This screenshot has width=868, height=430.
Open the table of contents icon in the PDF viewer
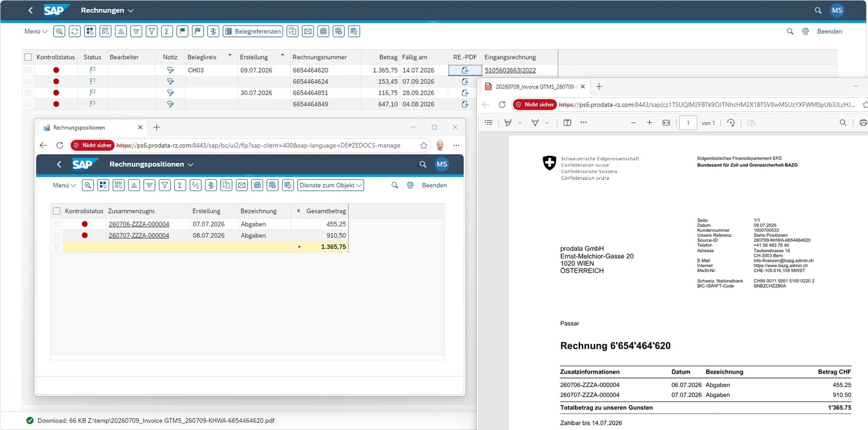click(x=489, y=123)
